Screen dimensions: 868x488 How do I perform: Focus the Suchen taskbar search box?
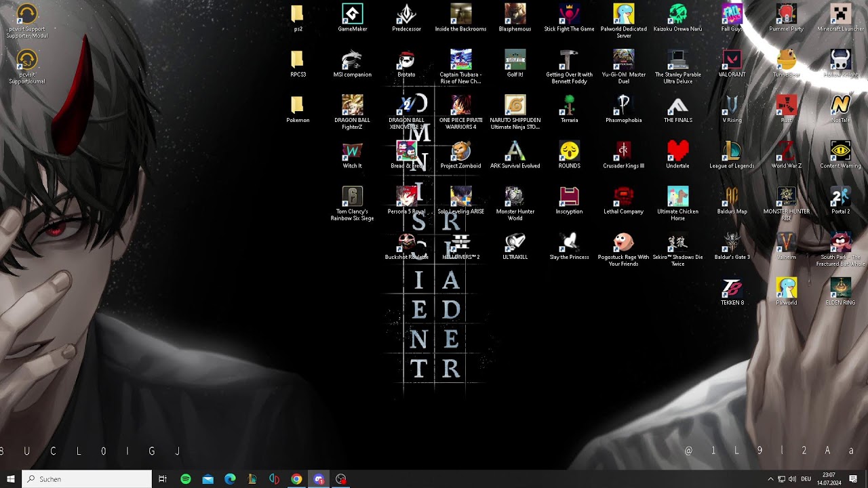click(x=87, y=479)
